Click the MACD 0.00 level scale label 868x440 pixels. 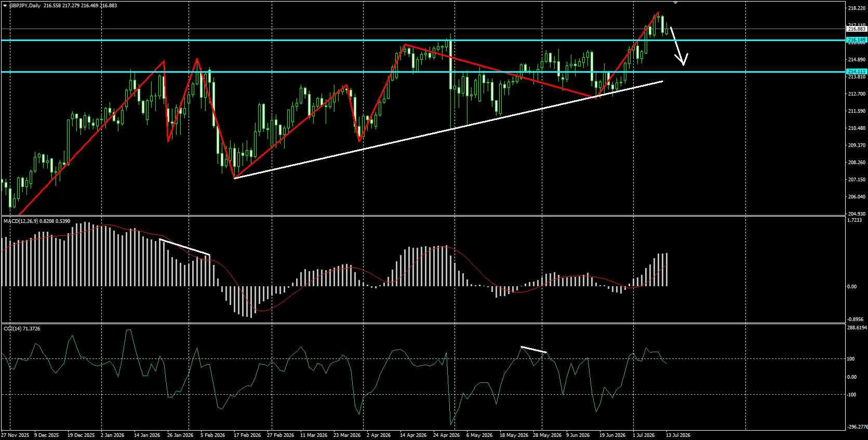[x=852, y=287]
